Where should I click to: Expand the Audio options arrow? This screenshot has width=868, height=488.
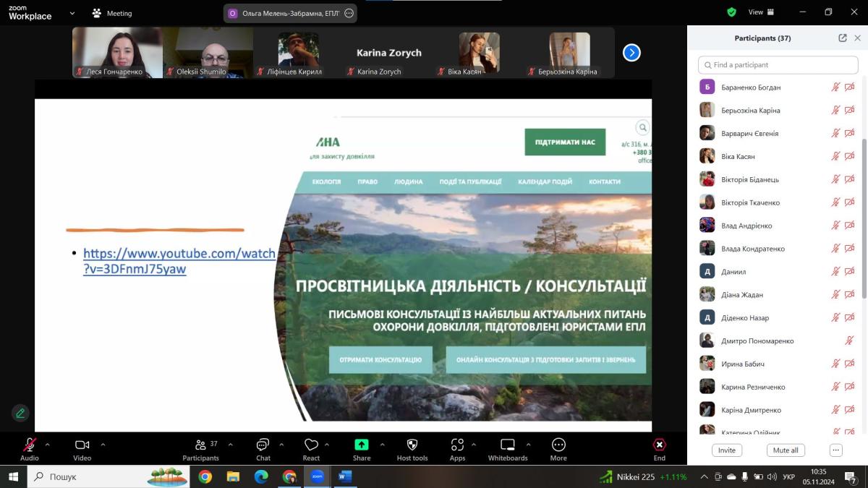[48, 445]
